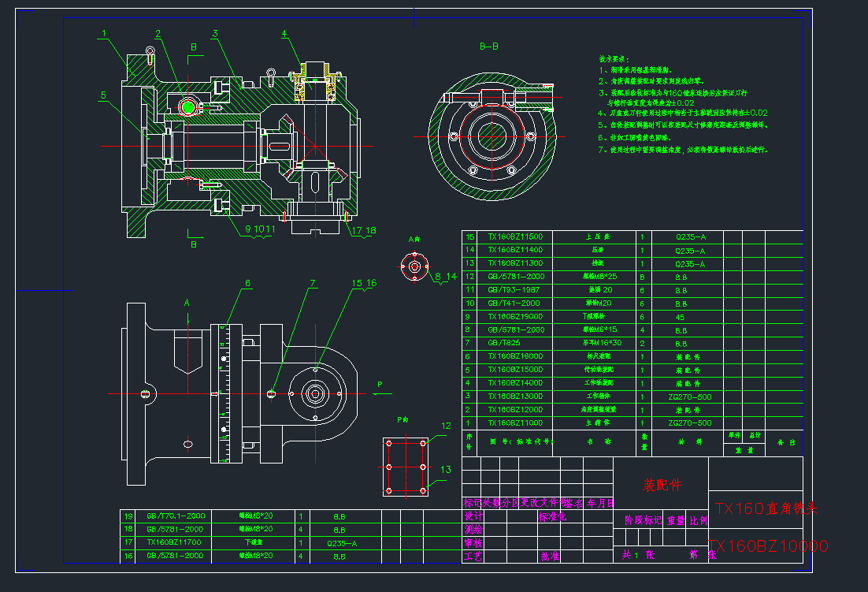Select balloon number 7 on lower view
Viewport: 868px width, 592px height.
point(312,283)
